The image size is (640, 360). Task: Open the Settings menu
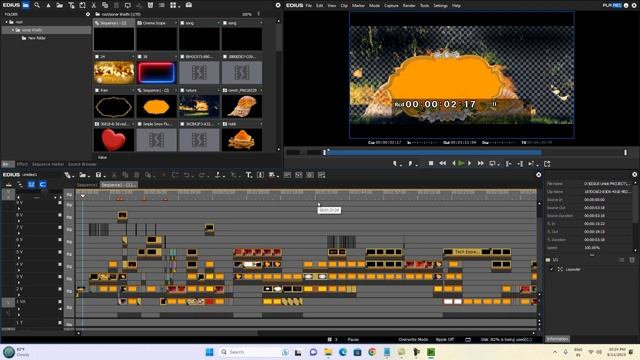pyautogui.click(x=440, y=6)
